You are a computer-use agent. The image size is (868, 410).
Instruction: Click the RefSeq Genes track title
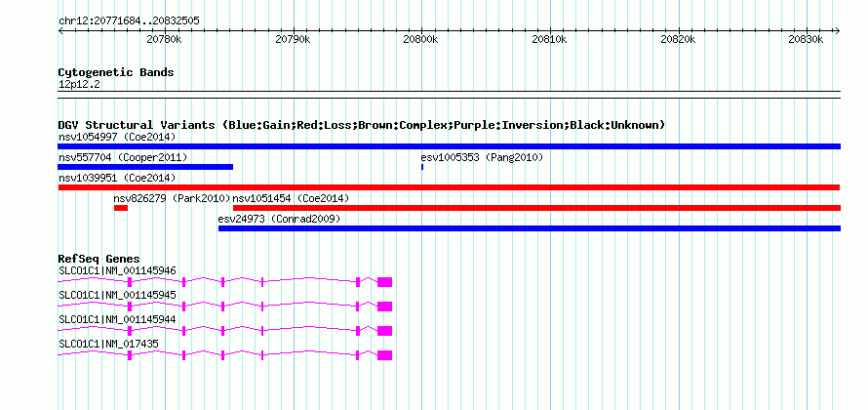[99, 259]
